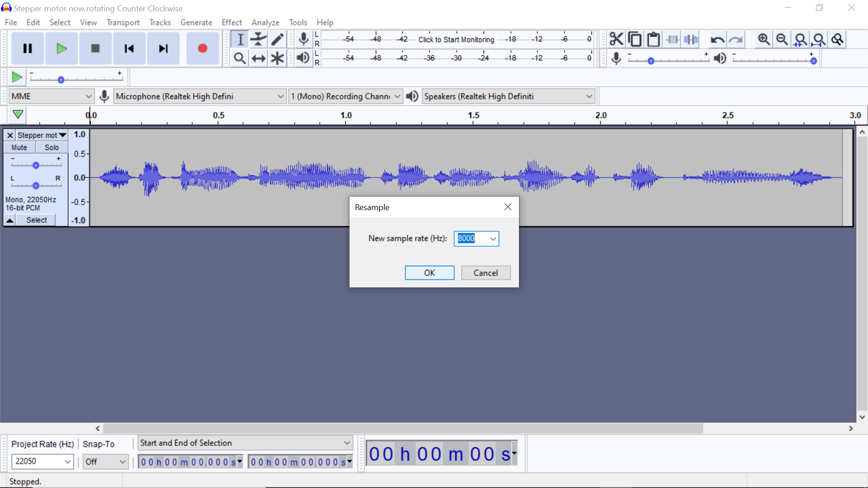Click the Redo arrow icon
This screenshot has height=488, width=868.
coord(736,39)
